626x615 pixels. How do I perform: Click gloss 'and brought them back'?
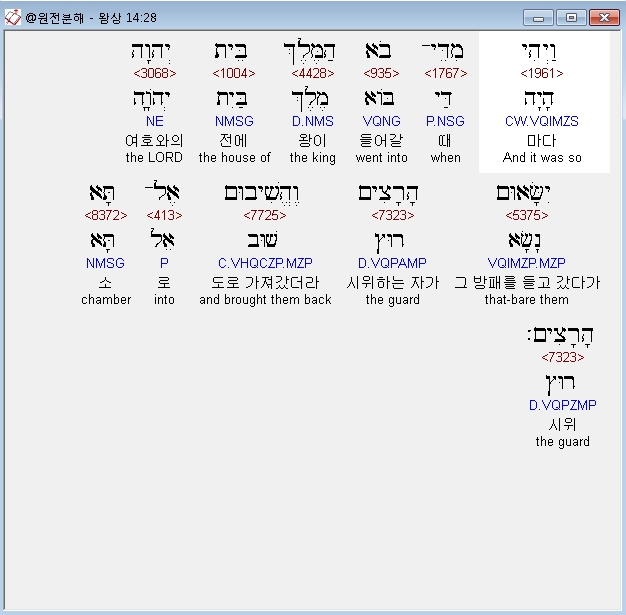pyautogui.click(x=265, y=300)
